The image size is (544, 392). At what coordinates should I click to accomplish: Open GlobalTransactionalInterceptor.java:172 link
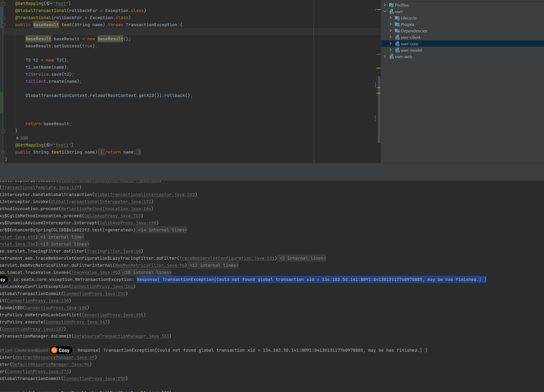(101, 202)
